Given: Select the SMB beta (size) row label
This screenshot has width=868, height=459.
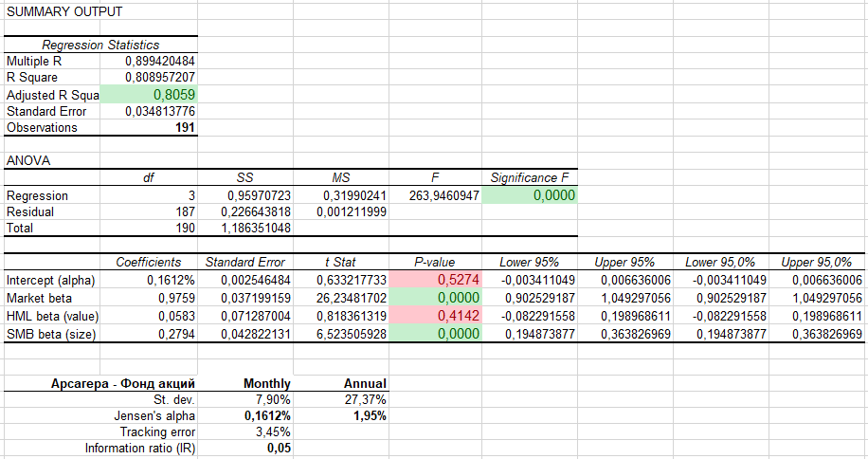Looking at the screenshot, I should coord(51,335).
